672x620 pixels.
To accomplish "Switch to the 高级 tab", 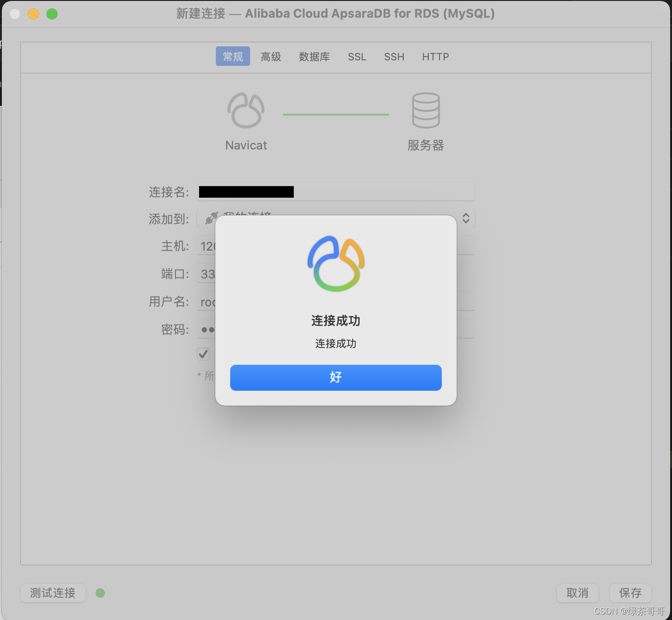I will [271, 57].
